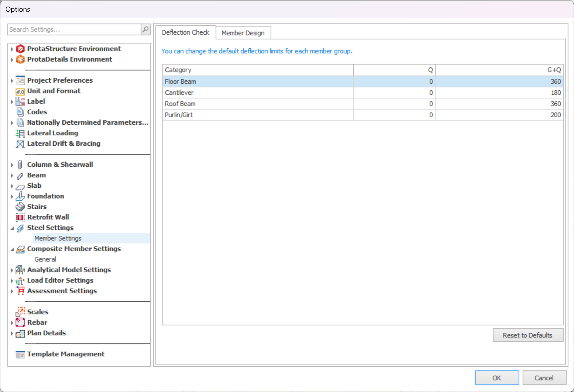The image size is (574, 392).
Task: Click the search magnifier icon
Action: [145, 29]
